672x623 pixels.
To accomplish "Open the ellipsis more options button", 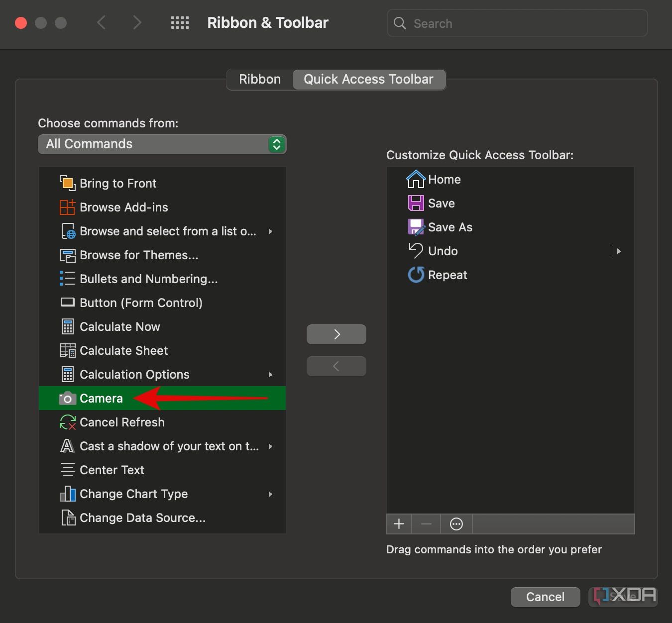I will (456, 524).
